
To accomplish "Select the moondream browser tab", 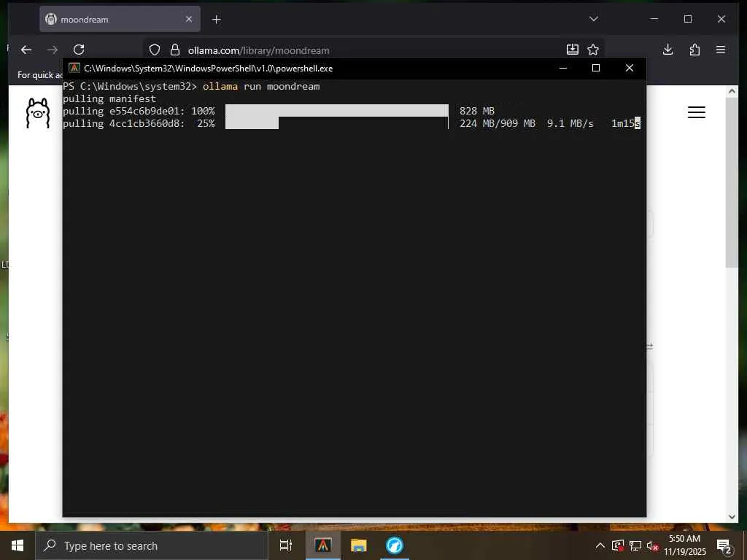I will point(120,19).
